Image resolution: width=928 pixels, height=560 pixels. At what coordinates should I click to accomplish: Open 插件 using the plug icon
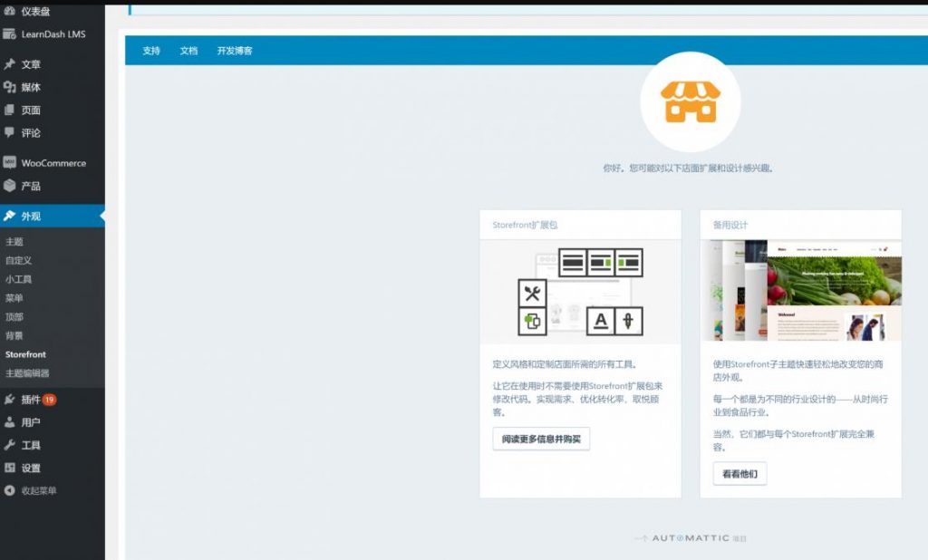click(9, 400)
